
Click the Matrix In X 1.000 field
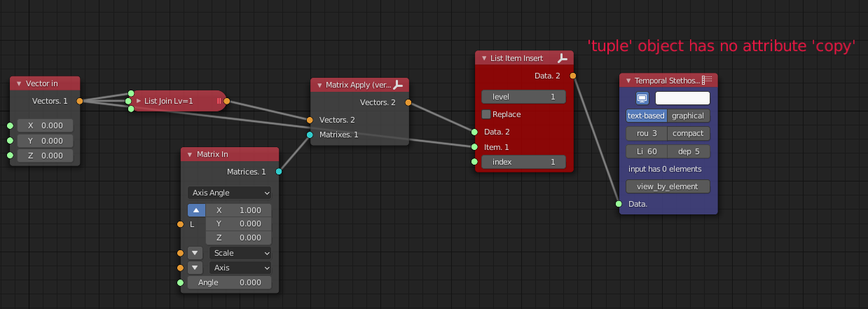click(238, 210)
